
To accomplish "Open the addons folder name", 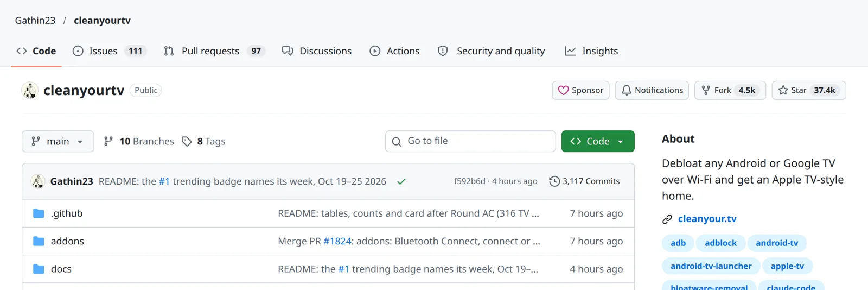I will [x=67, y=241].
